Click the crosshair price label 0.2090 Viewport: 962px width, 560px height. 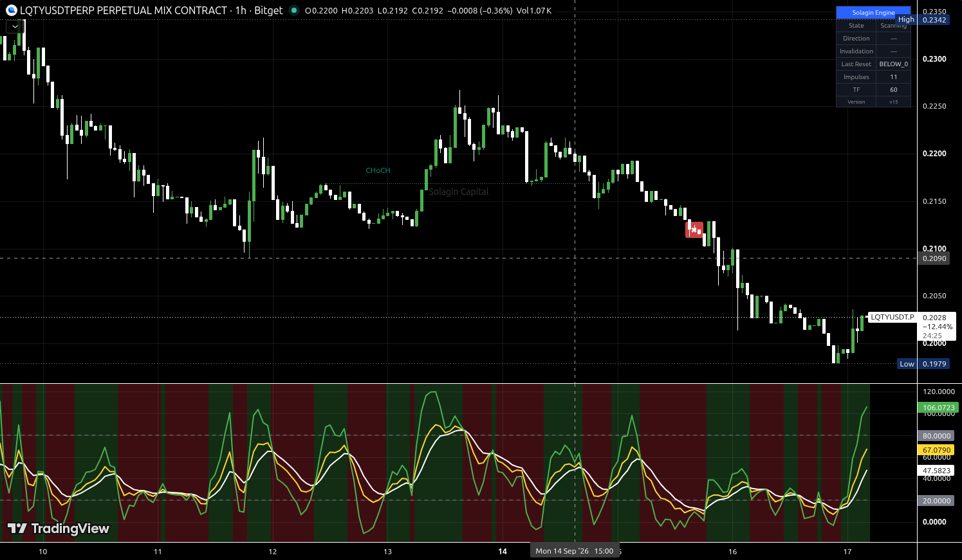[x=934, y=258]
